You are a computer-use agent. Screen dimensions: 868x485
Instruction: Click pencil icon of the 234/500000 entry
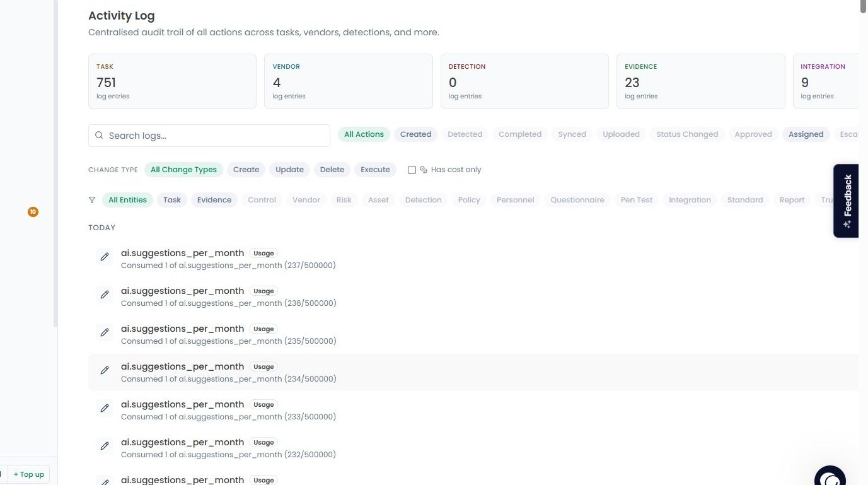[x=105, y=370]
